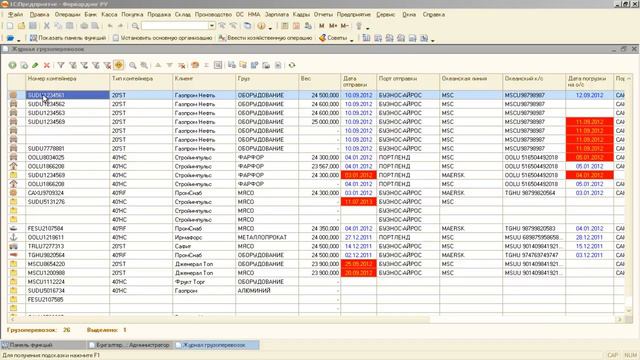This screenshot has width=640, height=360.
Task: Click the Save diskette icon
Action: (x=33, y=26)
